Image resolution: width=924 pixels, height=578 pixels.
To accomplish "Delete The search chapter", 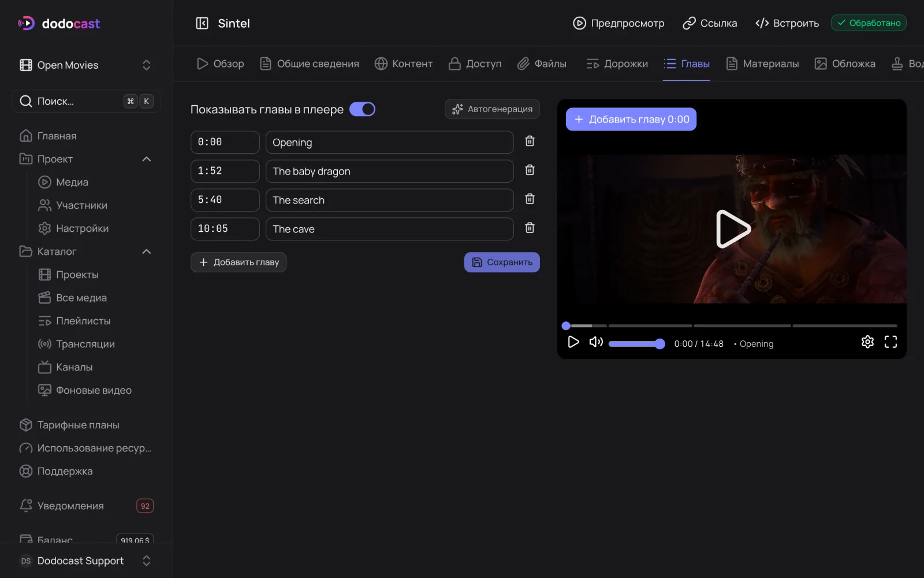I will (x=530, y=199).
